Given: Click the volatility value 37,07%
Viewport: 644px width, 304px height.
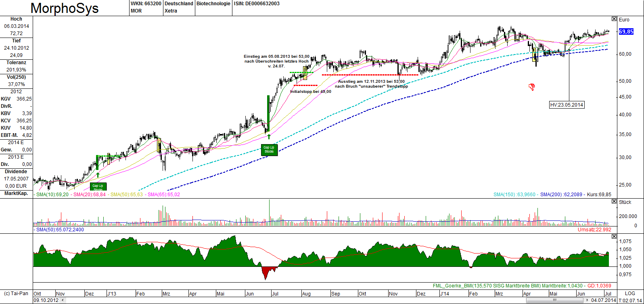Looking at the screenshot, I should pos(16,84).
